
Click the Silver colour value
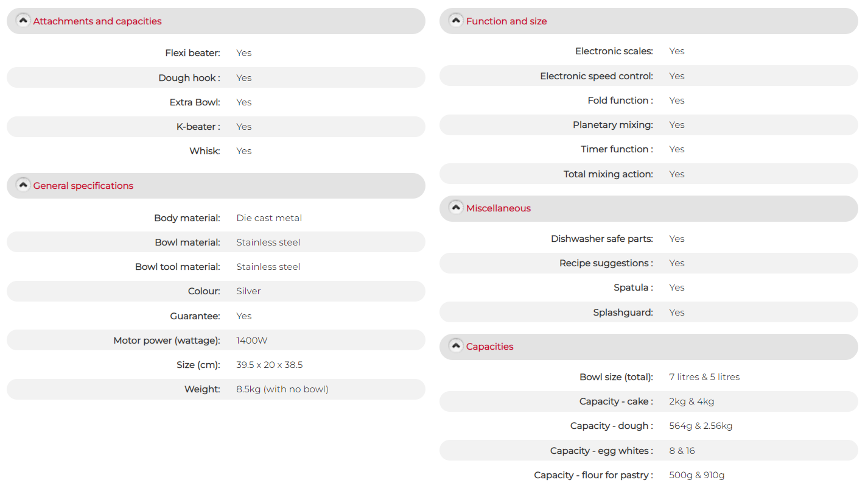coord(248,291)
